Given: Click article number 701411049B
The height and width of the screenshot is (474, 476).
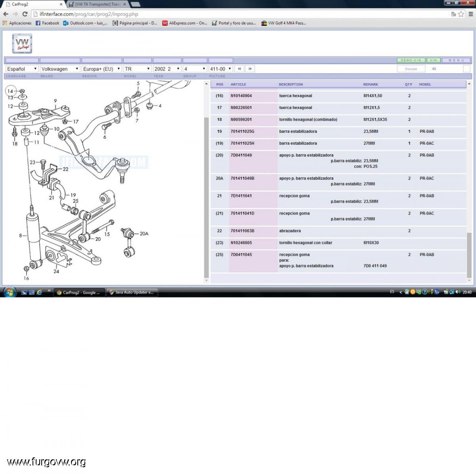Looking at the screenshot, I should (x=242, y=178).
